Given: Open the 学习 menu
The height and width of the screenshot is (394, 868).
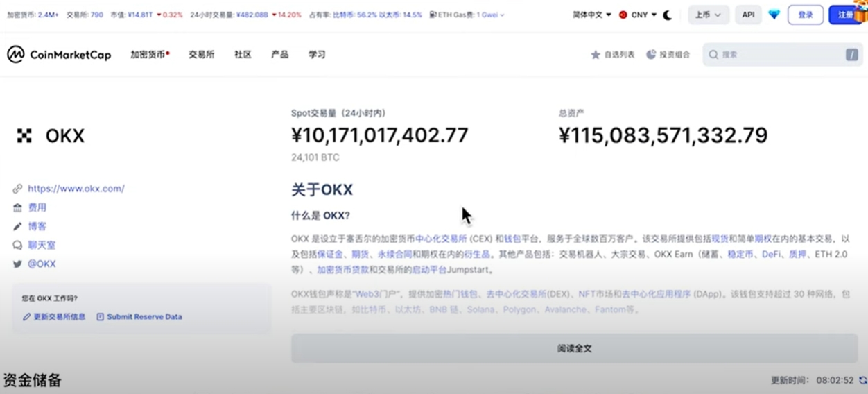Looking at the screenshot, I should coord(317,55).
